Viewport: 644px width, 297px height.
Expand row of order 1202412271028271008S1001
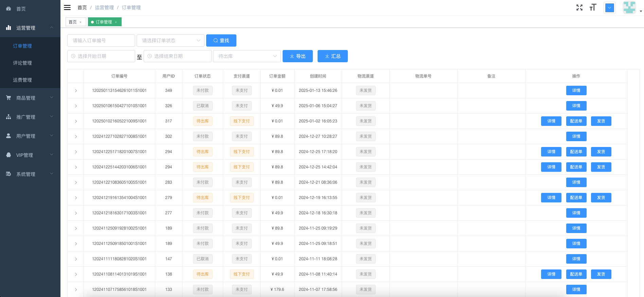click(x=76, y=136)
